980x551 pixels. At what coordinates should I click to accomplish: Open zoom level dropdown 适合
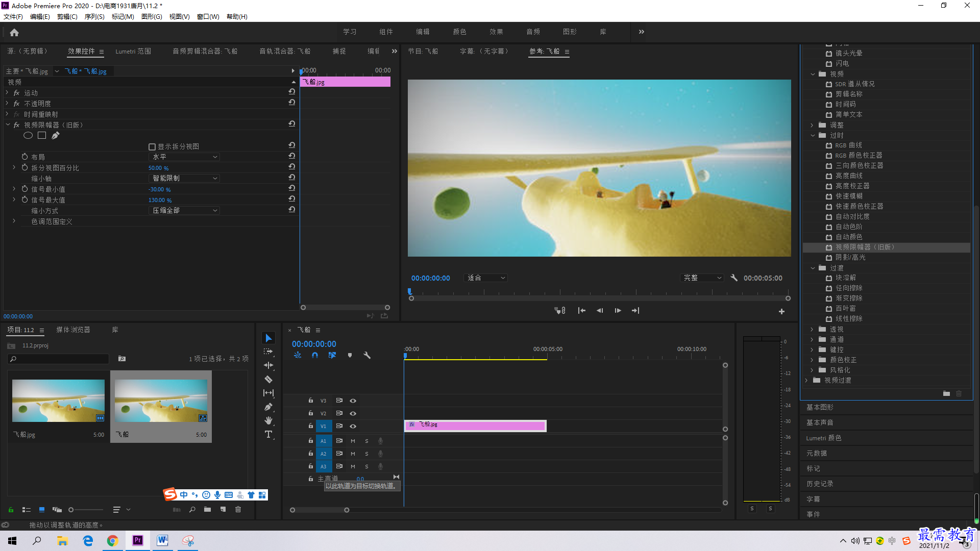(x=485, y=278)
